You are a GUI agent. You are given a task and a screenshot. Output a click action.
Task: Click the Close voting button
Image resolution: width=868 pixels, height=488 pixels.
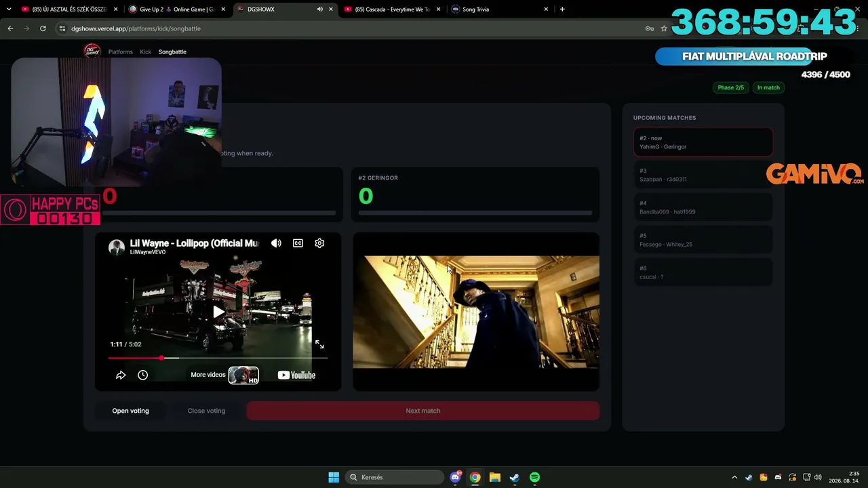tap(206, 411)
